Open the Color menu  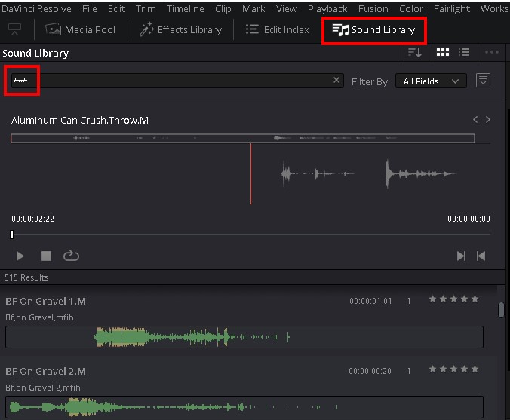pos(411,9)
